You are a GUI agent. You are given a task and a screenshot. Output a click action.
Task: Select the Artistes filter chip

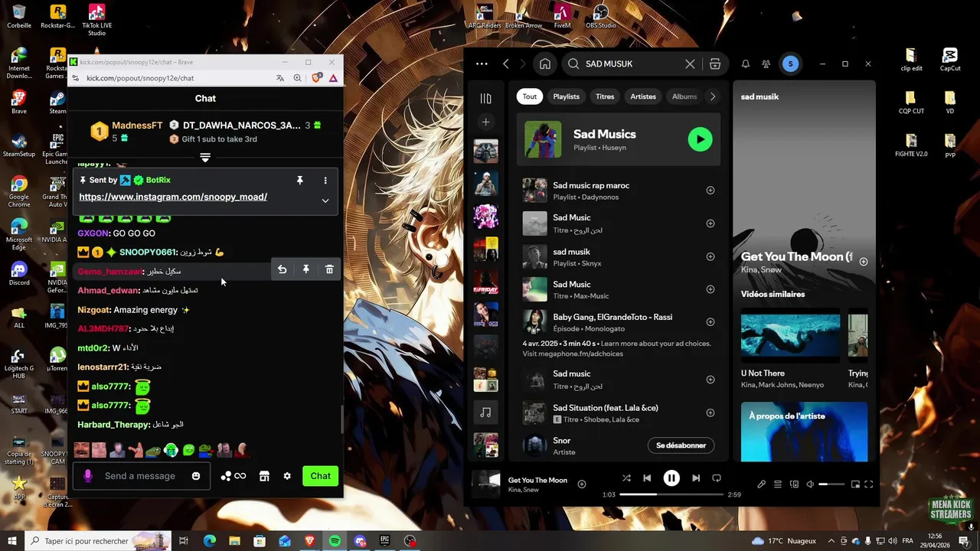pyautogui.click(x=643, y=96)
